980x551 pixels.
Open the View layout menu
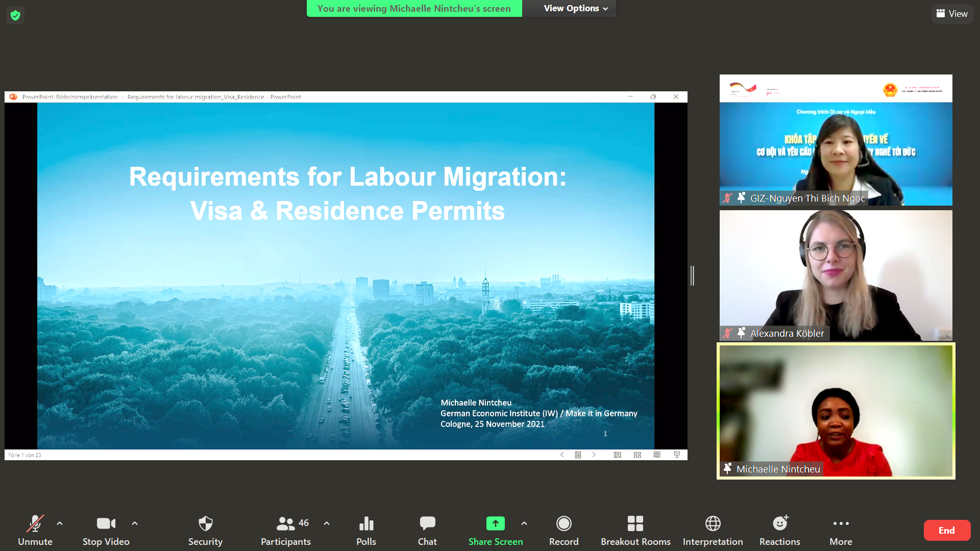point(952,14)
